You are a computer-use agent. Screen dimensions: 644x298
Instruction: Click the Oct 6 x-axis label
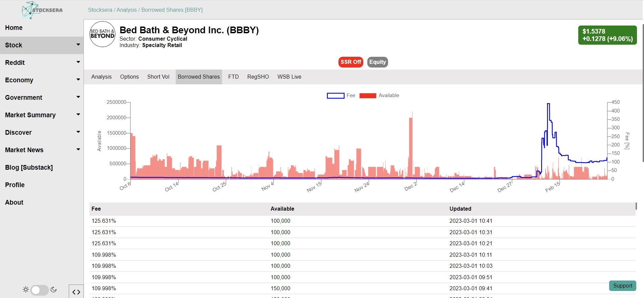[125, 186]
